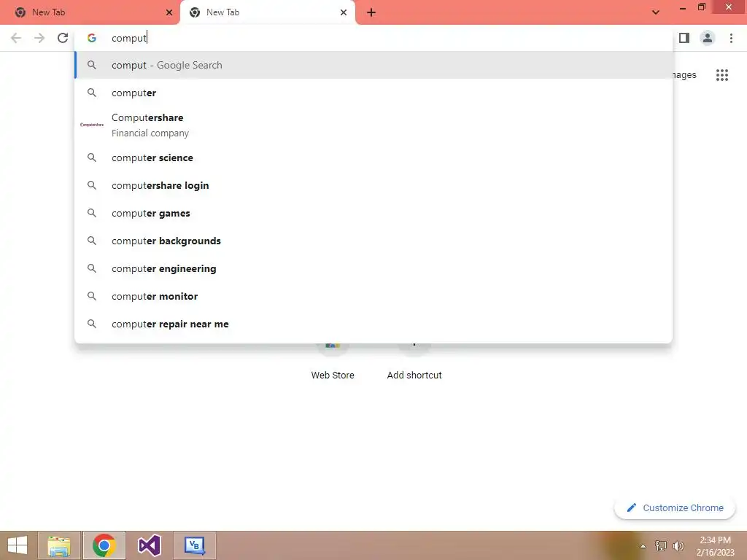
Task: Pick Computershare Financial company suggestion
Action: click(x=373, y=125)
